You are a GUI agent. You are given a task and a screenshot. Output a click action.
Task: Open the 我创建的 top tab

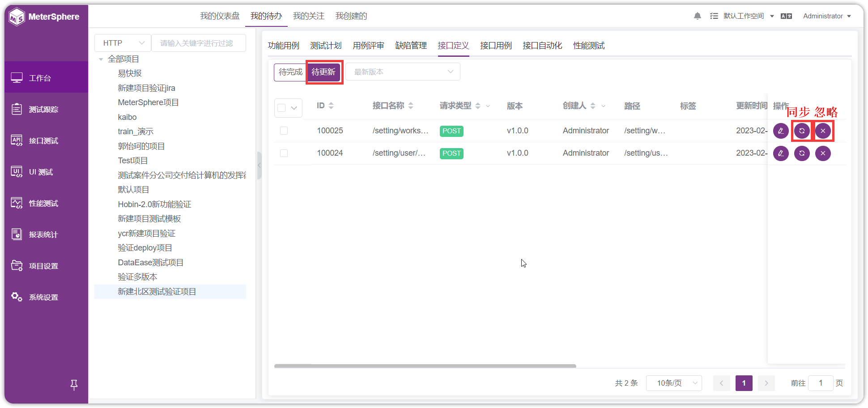pyautogui.click(x=351, y=16)
